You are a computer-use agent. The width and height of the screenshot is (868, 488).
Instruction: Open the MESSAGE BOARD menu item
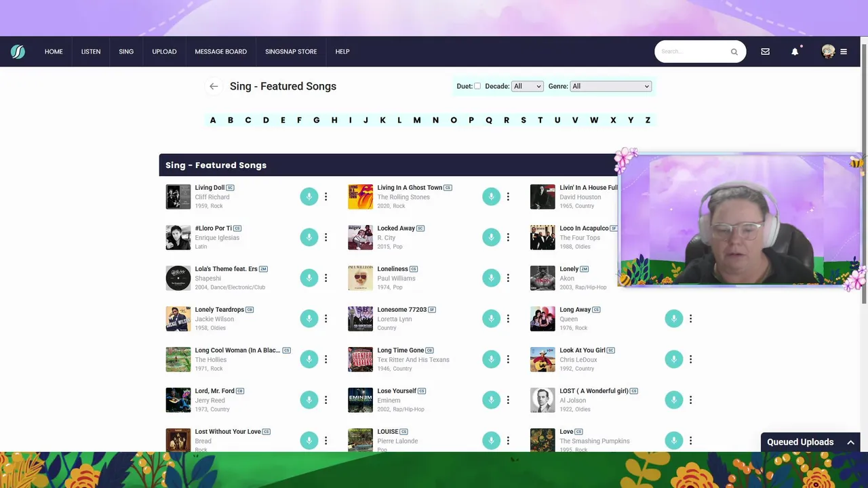tap(220, 52)
